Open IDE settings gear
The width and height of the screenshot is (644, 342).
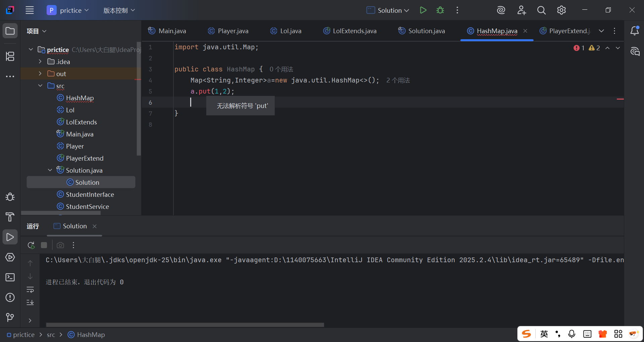tap(561, 10)
